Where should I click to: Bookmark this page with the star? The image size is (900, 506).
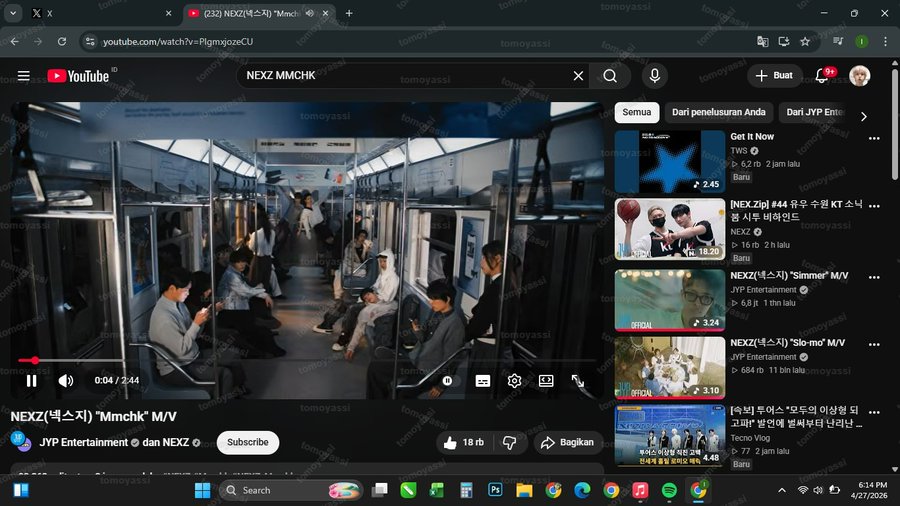click(x=805, y=41)
